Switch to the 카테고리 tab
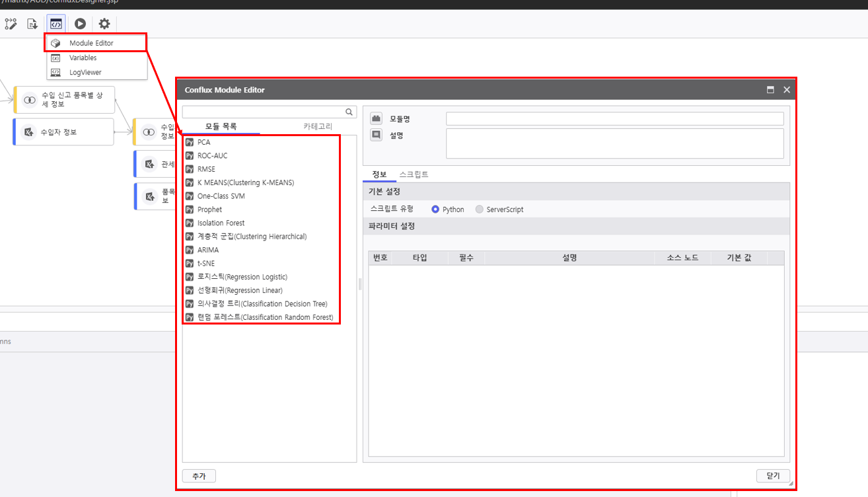The image size is (868, 497). click(318, 126)
